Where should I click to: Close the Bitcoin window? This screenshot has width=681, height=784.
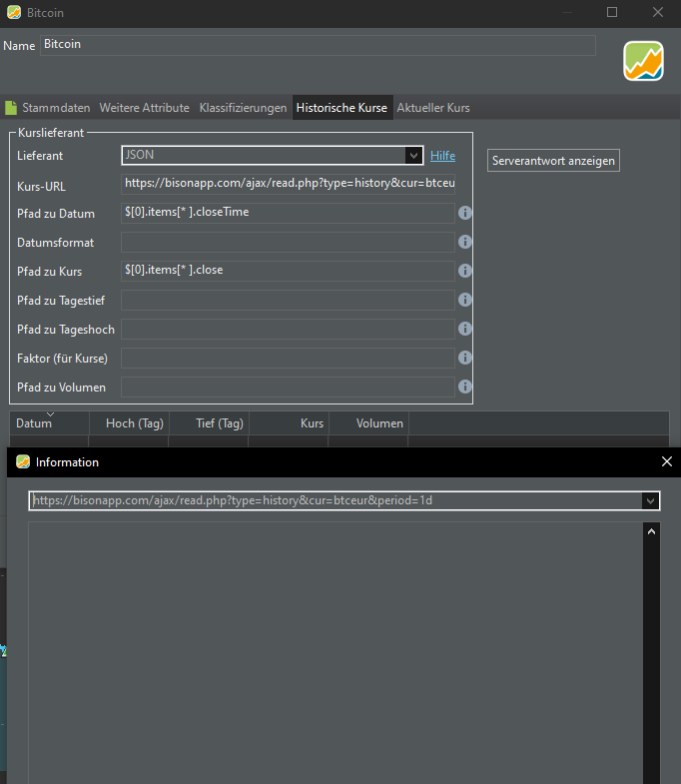(x=658, y=13)
